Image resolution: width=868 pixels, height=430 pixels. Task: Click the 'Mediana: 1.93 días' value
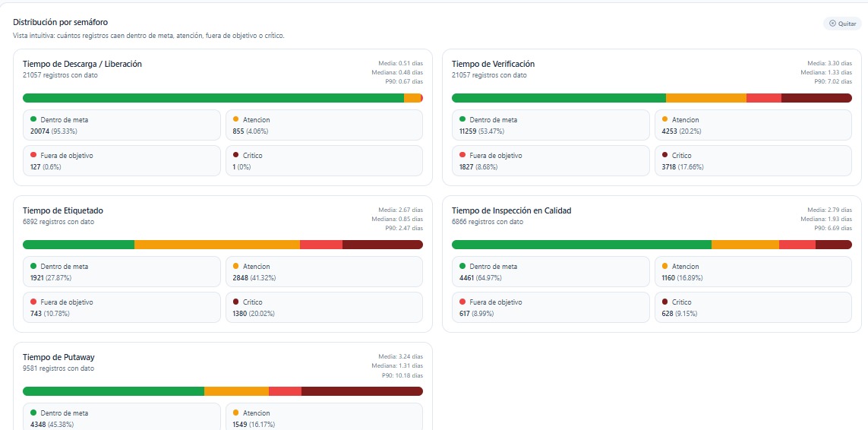pyautogui.click(x=826, y=219)
